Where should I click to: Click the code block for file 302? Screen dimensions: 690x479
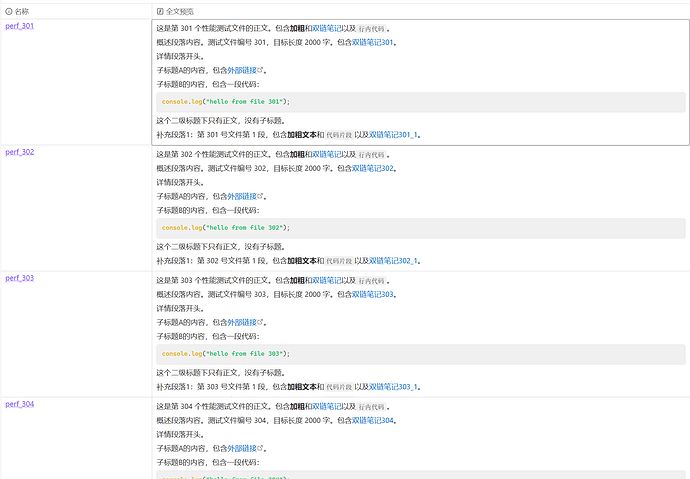421,228
